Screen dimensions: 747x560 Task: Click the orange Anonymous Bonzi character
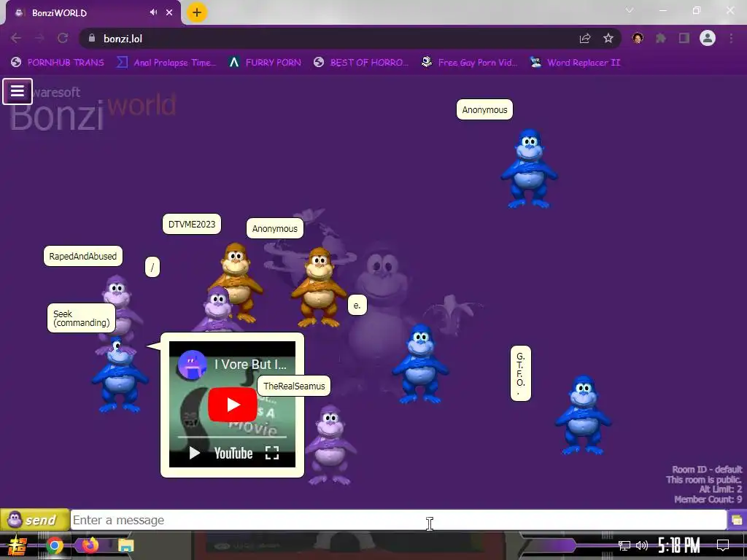pos(320,287)
